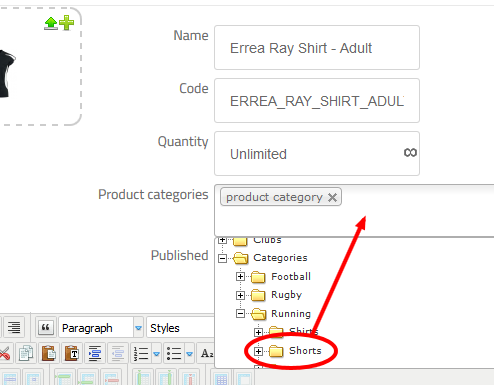Click the infinity icon in Quantity field
This screenshot has height=385, width=494.
410,153
